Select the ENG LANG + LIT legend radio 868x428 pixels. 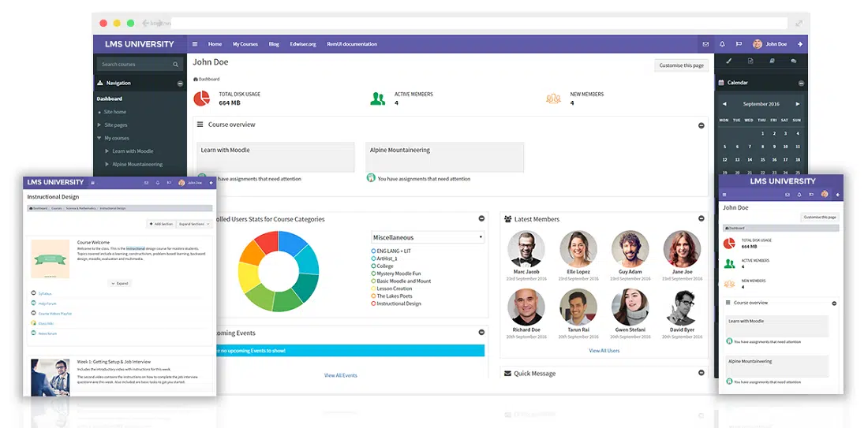click(x=374, y=251)
